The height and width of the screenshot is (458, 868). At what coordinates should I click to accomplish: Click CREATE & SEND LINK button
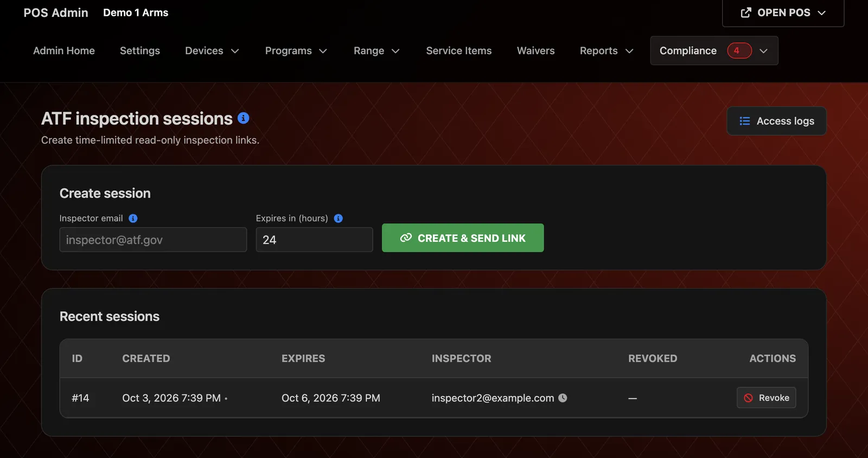pos(463,238)
